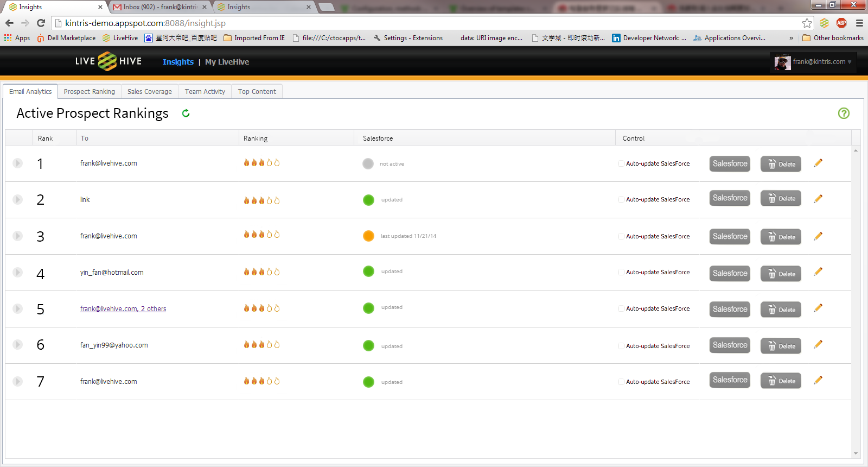
Task: Expand row for rank 5
Action: pyautogui.click(x=18, y=308)
